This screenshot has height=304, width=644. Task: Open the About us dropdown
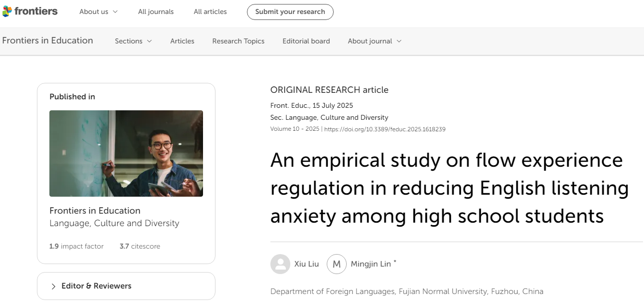coord(98,11)
